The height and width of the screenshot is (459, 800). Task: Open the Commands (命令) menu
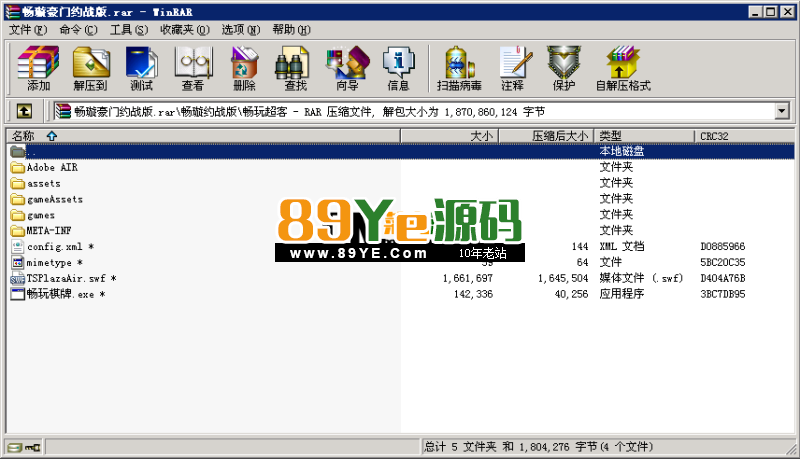pos(78,30)
